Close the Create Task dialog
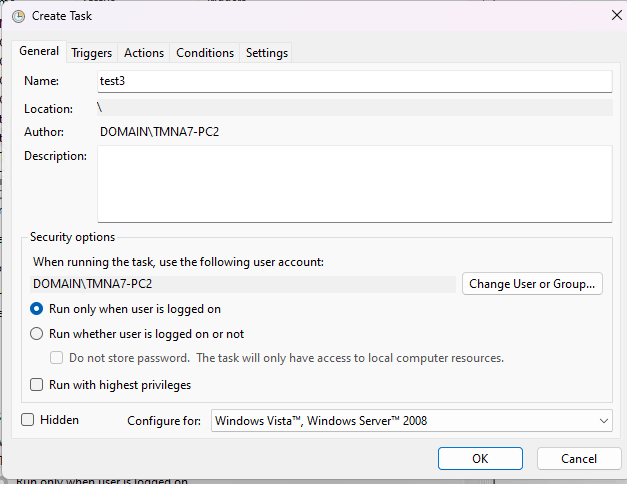 [616, 16]
